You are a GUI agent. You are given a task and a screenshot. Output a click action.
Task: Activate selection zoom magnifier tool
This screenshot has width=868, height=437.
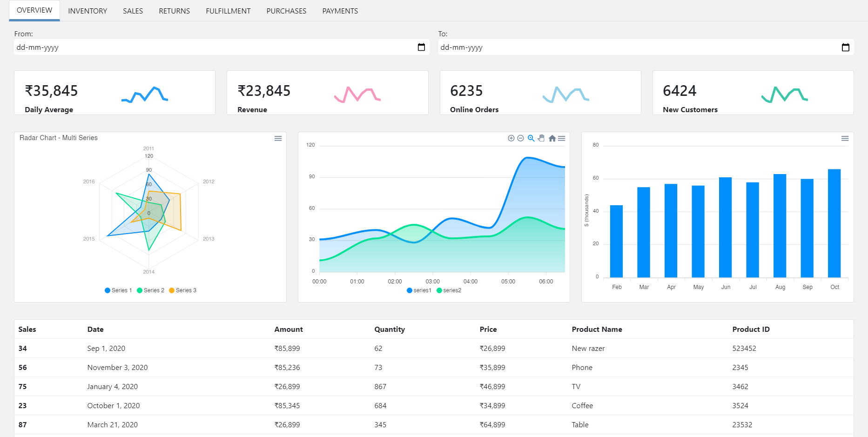[x=531, y=138]
